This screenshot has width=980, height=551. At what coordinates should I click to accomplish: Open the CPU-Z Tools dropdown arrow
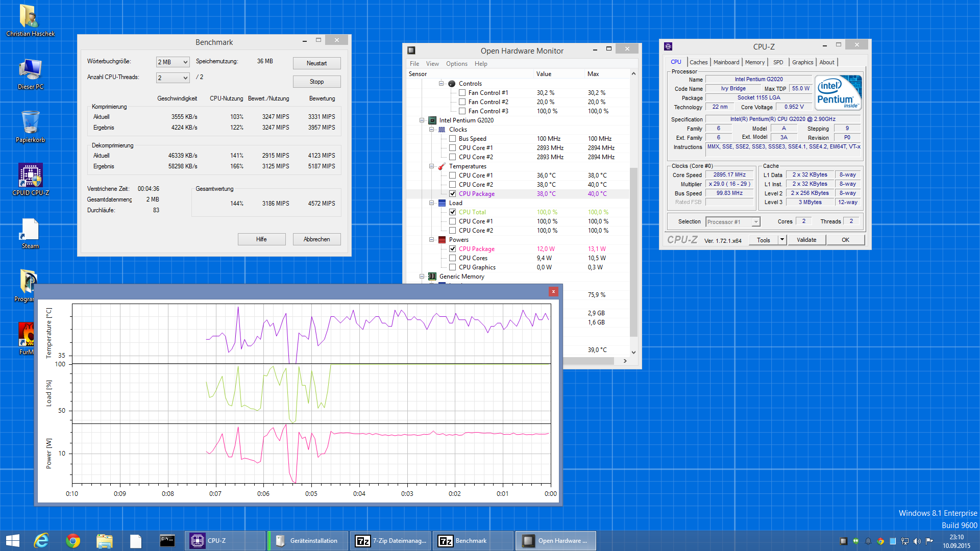tap(782, 240)
